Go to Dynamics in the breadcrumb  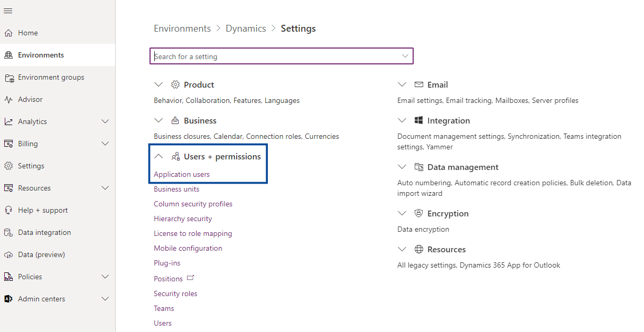(246, 29)
